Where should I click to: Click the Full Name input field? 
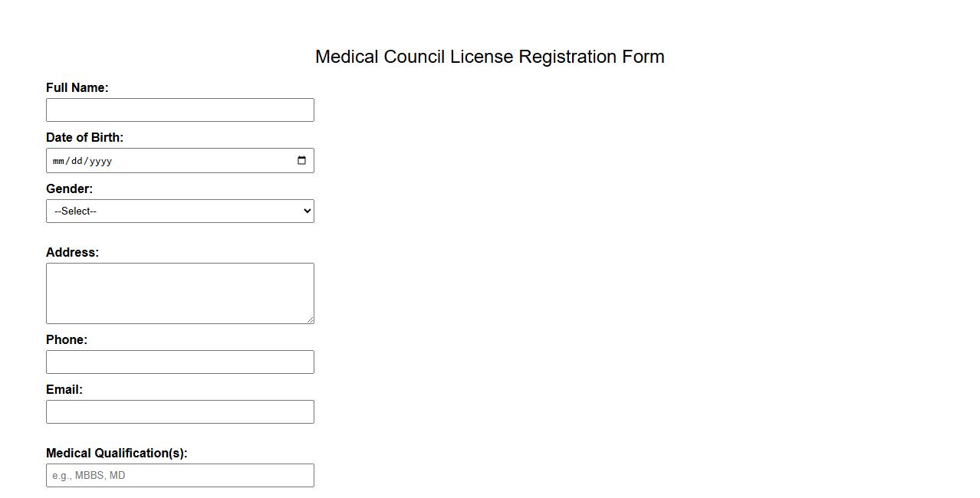(x=180, y=110)
